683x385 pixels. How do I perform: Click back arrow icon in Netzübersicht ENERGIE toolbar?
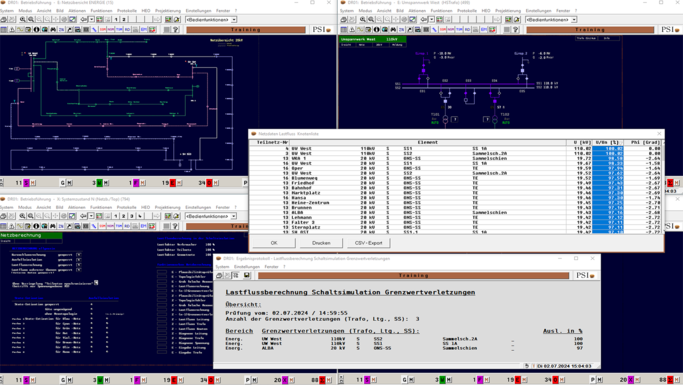click(x=84, y=20)
